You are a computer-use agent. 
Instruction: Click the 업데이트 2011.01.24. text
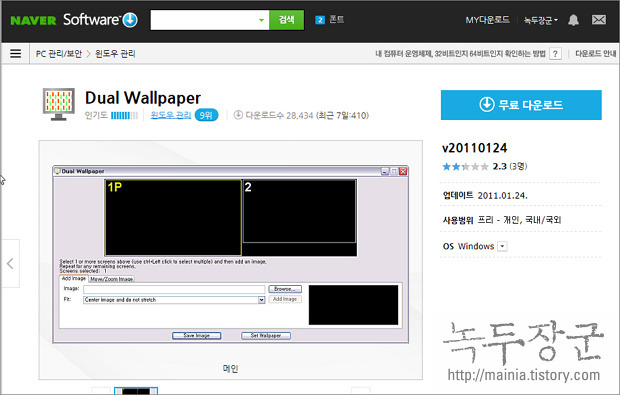485,195
